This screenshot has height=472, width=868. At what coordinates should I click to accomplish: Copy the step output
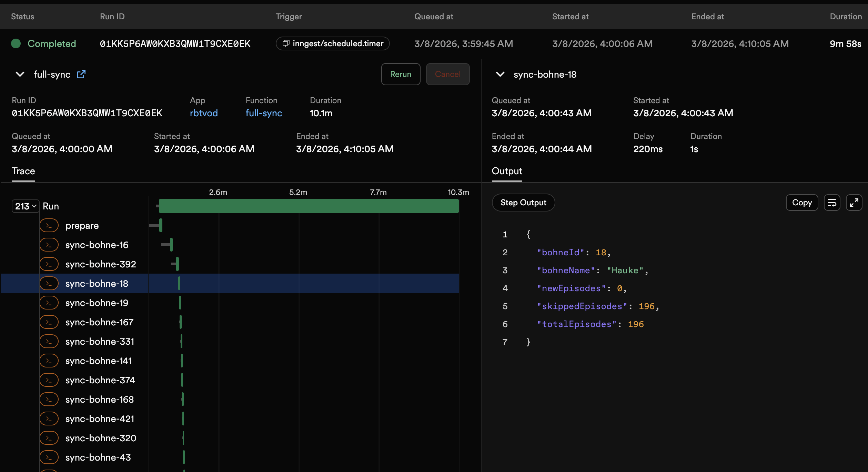801,203
